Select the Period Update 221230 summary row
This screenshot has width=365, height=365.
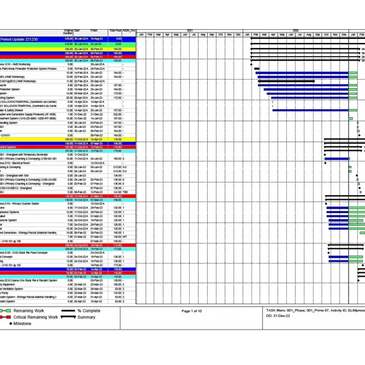coord(68,39)
